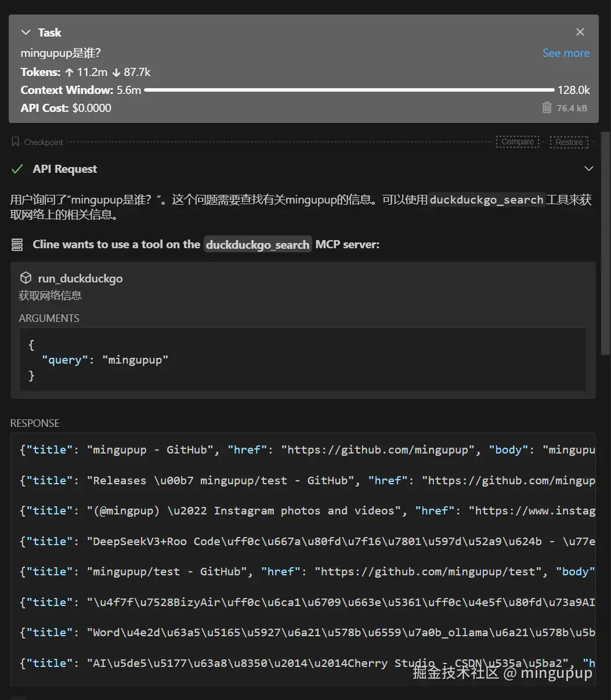This screenshot has width=611, height=700.
Task: Click the Restore checkpoint button
Action: [569, 142]
